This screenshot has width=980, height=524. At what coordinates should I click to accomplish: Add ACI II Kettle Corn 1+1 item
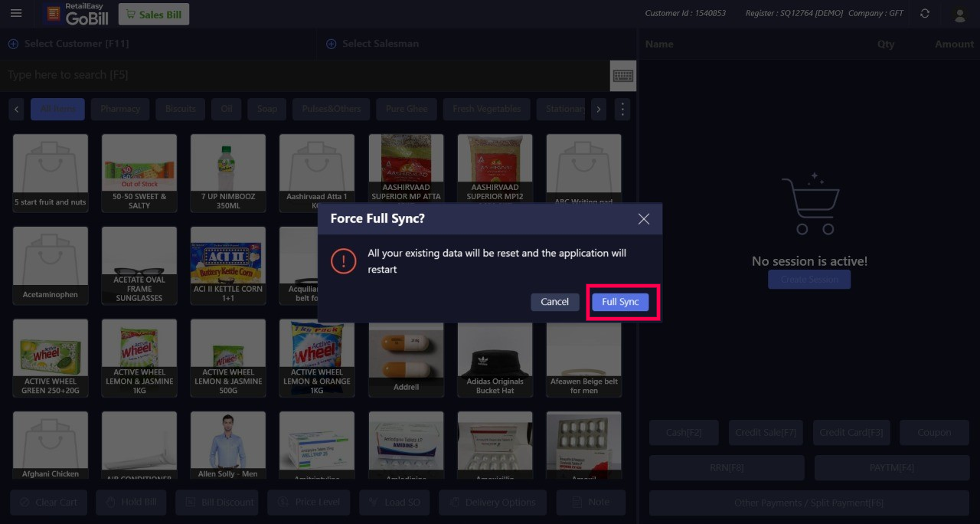point(228,264)
